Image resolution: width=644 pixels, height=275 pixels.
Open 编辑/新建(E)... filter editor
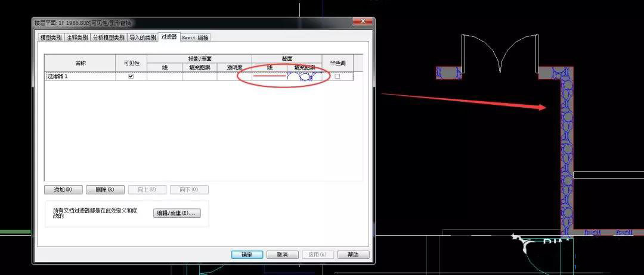[177, 213]
